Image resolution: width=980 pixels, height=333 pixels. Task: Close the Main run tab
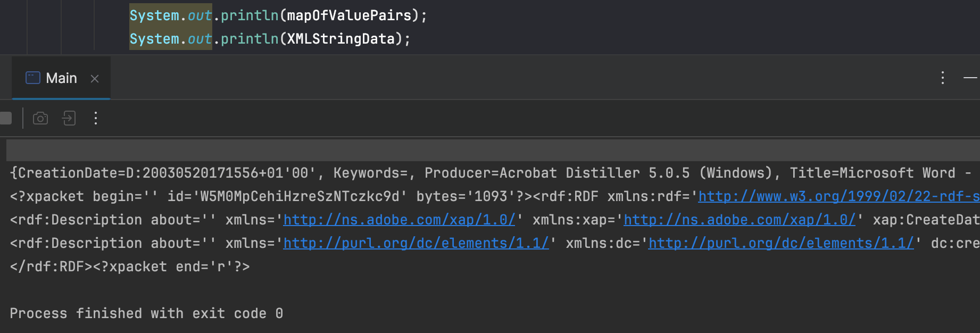click(x=95, y=79)
